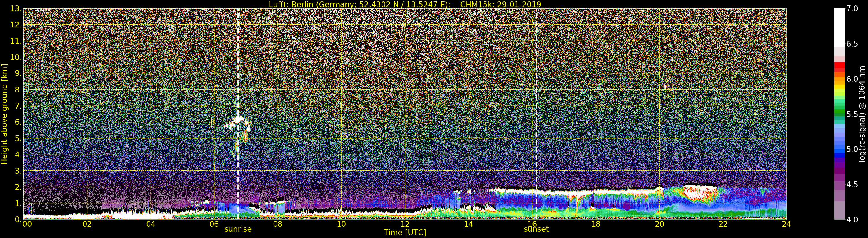Click the colorbar tick value '5.0'

pos(852,149)
